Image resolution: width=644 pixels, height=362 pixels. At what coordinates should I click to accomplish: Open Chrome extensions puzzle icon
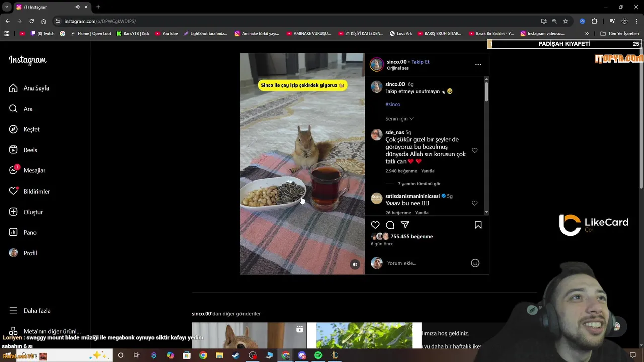tap(594, 21)
